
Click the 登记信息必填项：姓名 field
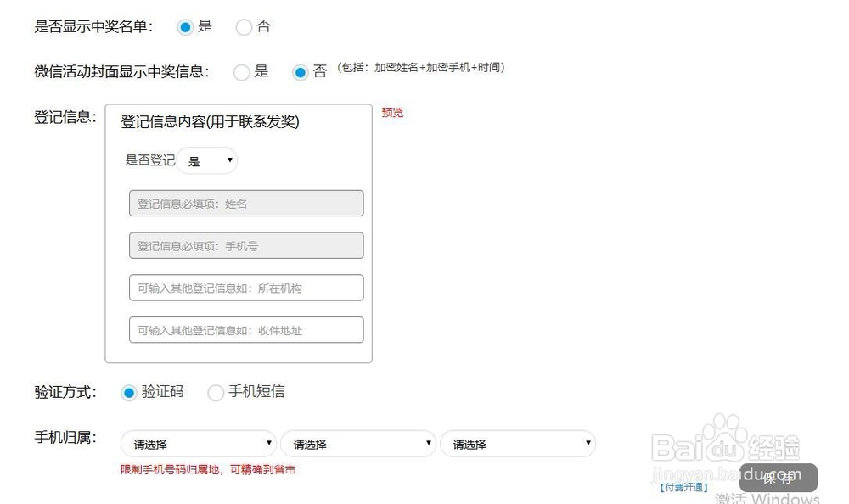245,203
